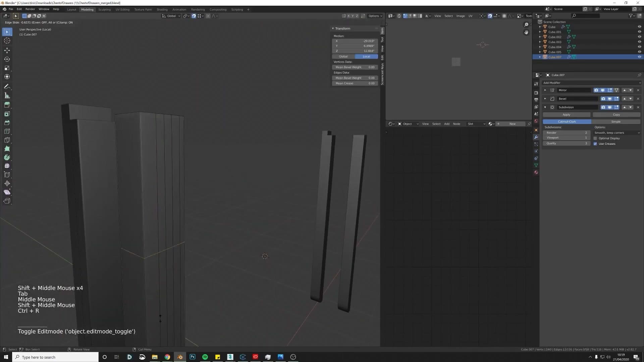The width and height of the screenshot is (644, 362).
Task: Select the Edge Slide tool
Action: (7, 175)
